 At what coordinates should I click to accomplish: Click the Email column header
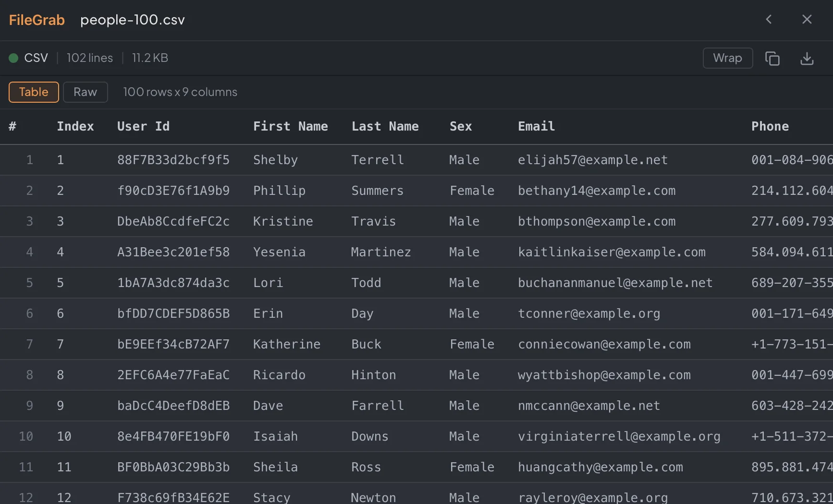536,126
